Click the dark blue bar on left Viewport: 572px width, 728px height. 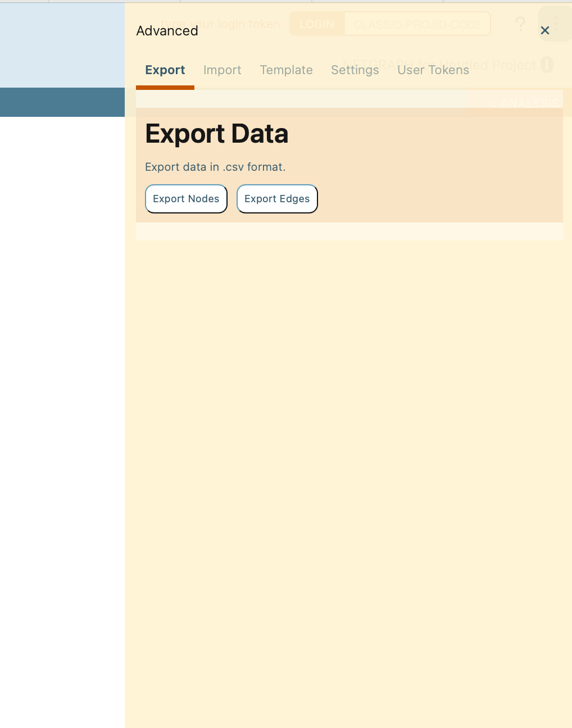[x=62, y=102]
